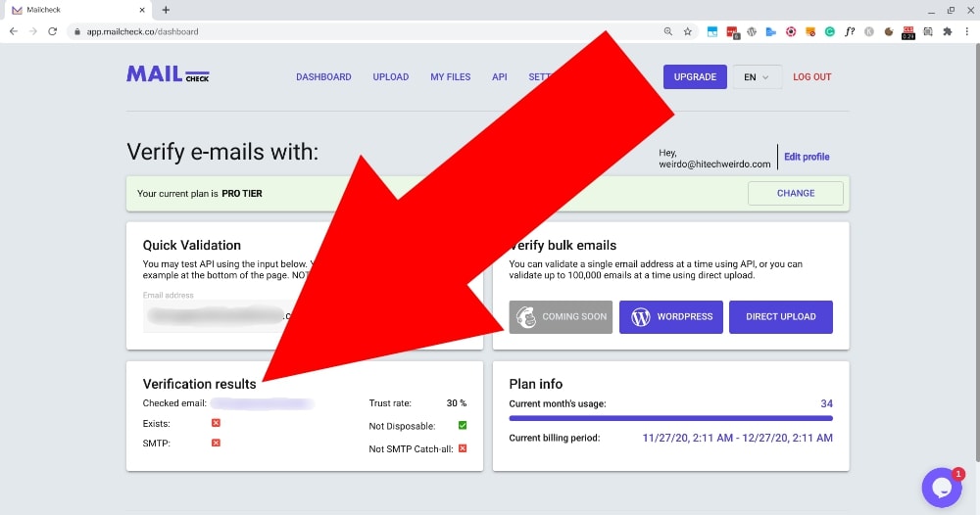This screenshot has width=980, height=515.
Task: Click the MailCheck logo
Action: coord(168,74)
